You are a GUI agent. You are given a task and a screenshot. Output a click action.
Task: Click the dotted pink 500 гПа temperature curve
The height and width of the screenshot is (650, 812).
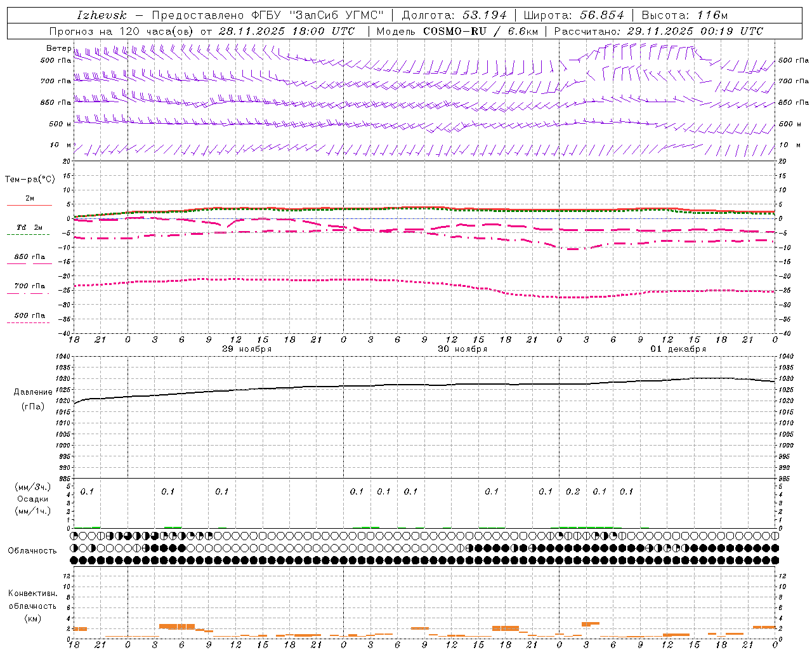(x=425, y=281)
